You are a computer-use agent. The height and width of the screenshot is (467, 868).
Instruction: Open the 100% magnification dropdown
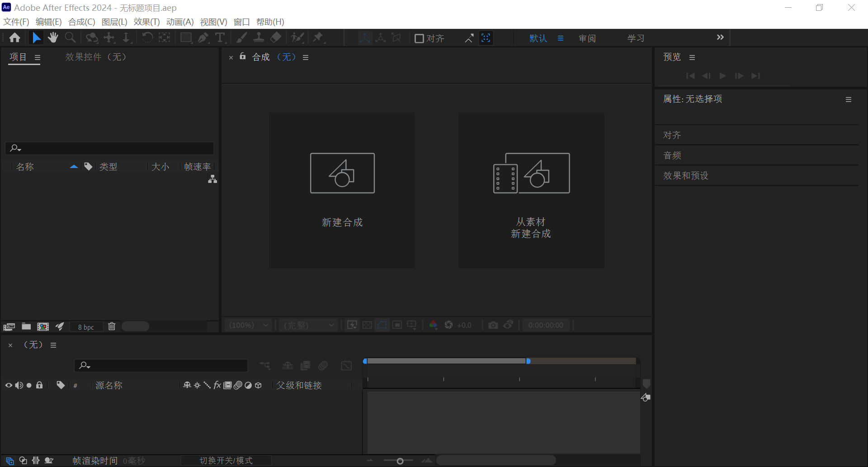coord(249,325)
